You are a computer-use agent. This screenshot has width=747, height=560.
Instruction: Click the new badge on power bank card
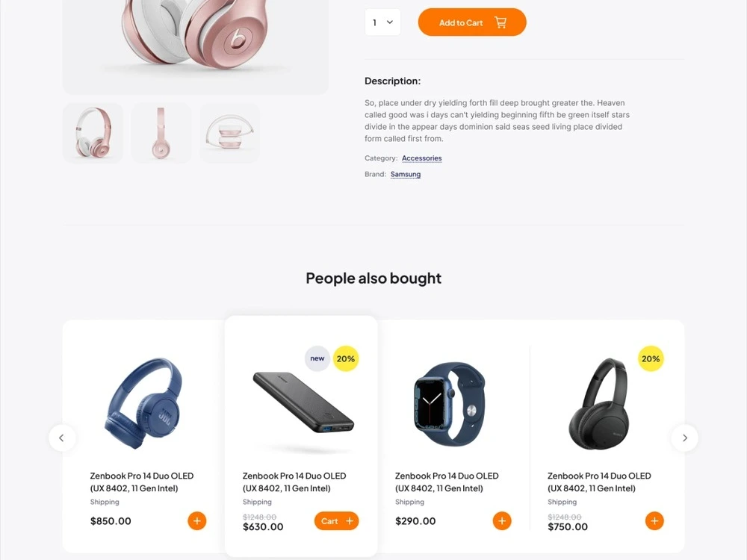pos(317,358)
